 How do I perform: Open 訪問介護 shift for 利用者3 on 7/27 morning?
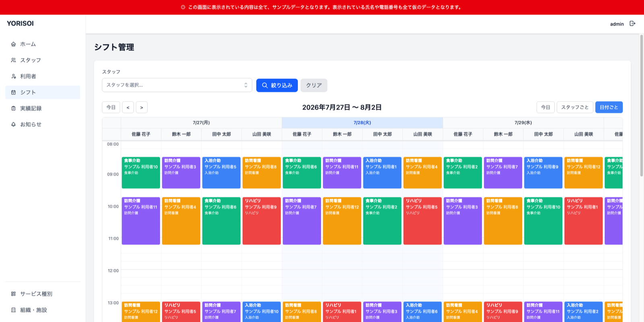181,173
